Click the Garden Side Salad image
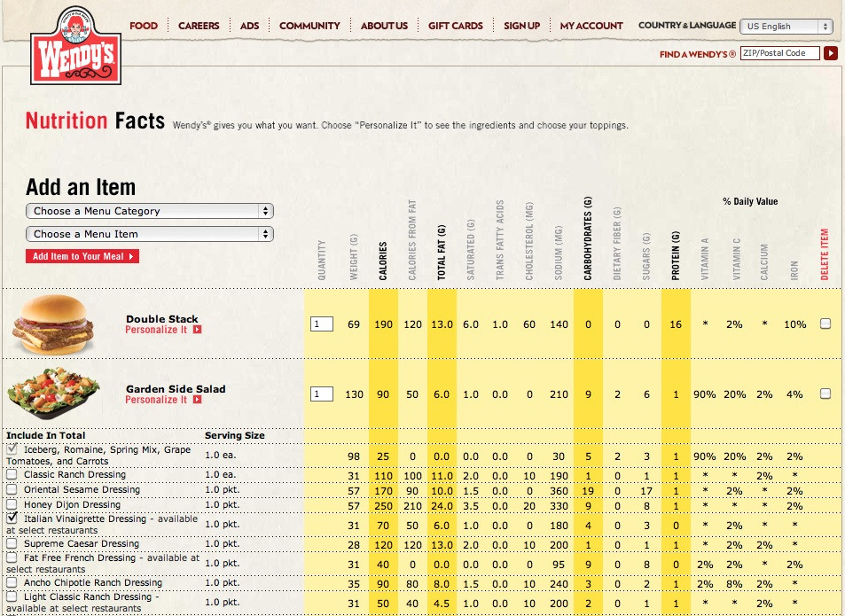 pyautogui.click(x=53, y=393)
